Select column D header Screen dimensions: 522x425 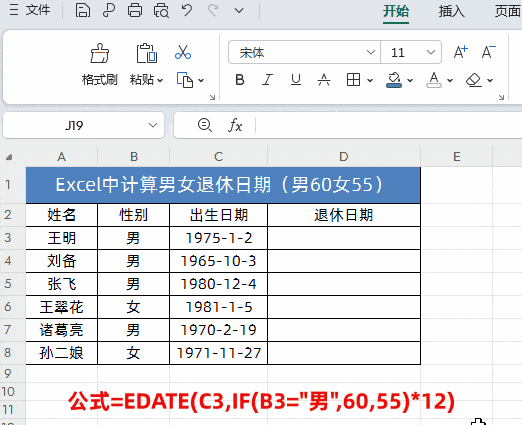click(344, 156)
